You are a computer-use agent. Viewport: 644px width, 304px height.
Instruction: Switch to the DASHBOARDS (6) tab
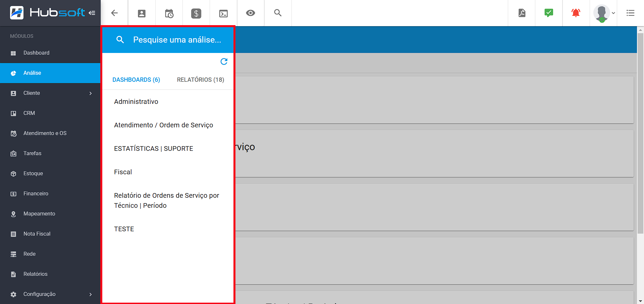tap(136, 80)
